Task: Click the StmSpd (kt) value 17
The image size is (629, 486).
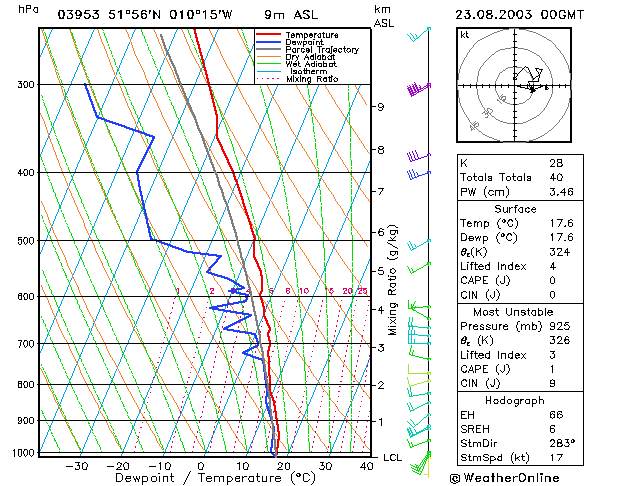Action: [556, 458]
